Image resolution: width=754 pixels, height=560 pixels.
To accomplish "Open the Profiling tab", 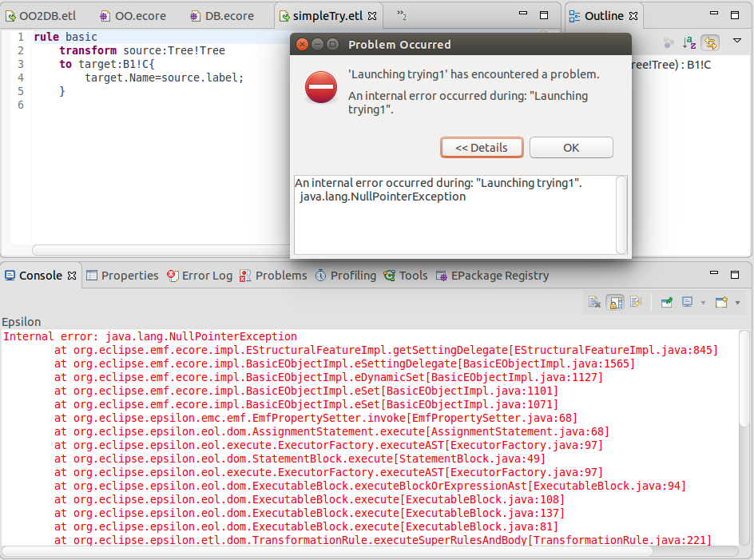I will point(346,276).
